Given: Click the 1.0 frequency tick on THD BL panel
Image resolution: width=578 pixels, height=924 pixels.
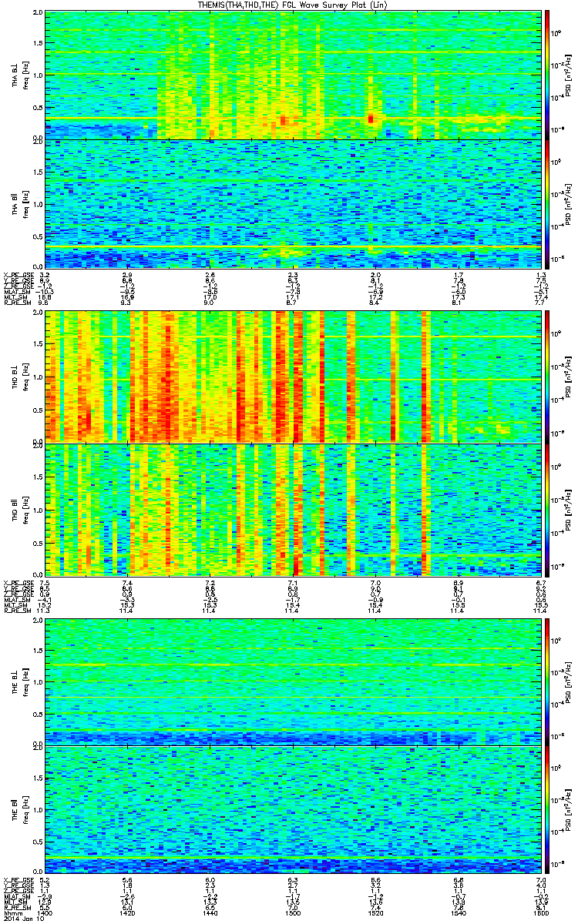Looking at the screenshot, I should pos(39,377).
